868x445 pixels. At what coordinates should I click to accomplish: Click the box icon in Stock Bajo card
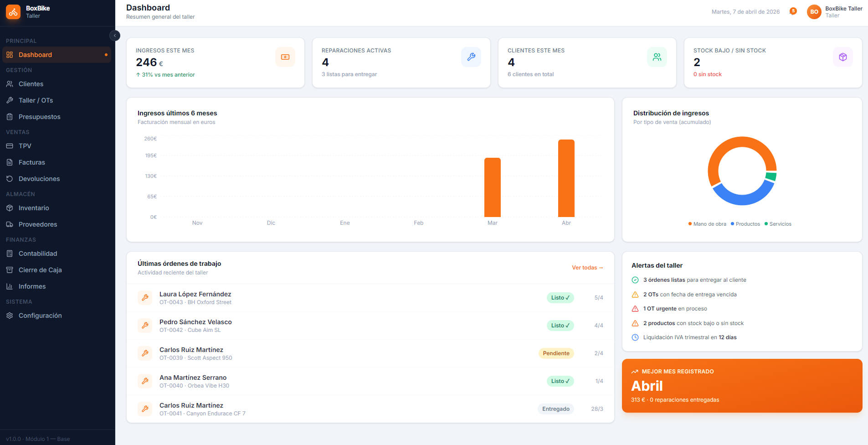point(842,57)
